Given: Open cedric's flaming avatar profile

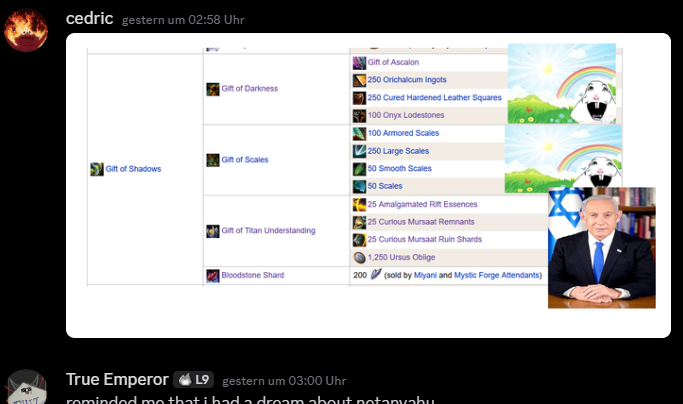Looking at the screenshot, I should [26, 30].
